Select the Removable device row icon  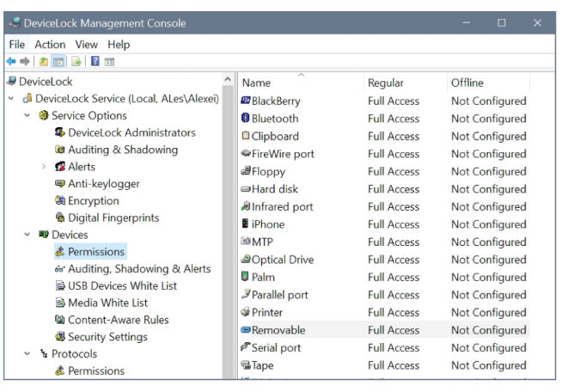[x=246, y=329]
